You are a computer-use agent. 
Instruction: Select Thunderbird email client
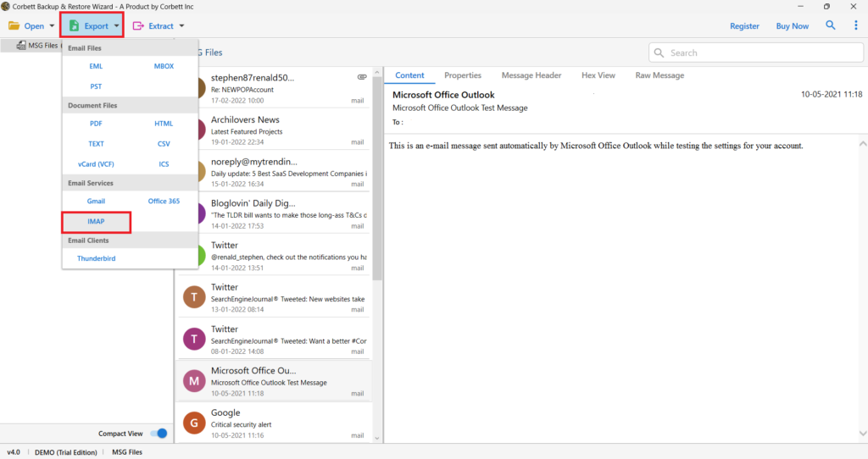(x=97, y=258)
